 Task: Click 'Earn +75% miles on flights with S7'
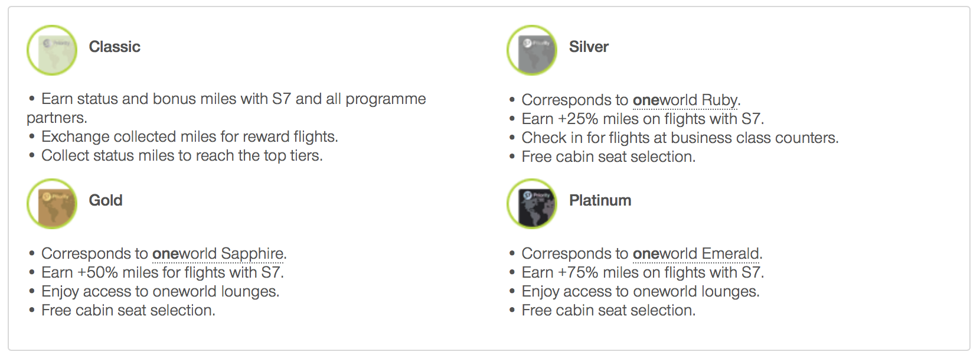coord(643,272)
